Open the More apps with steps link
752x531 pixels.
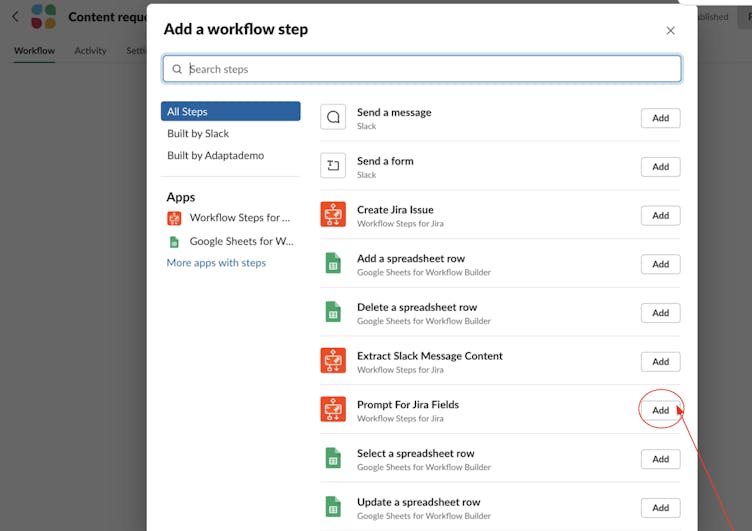tap(216, 263)
